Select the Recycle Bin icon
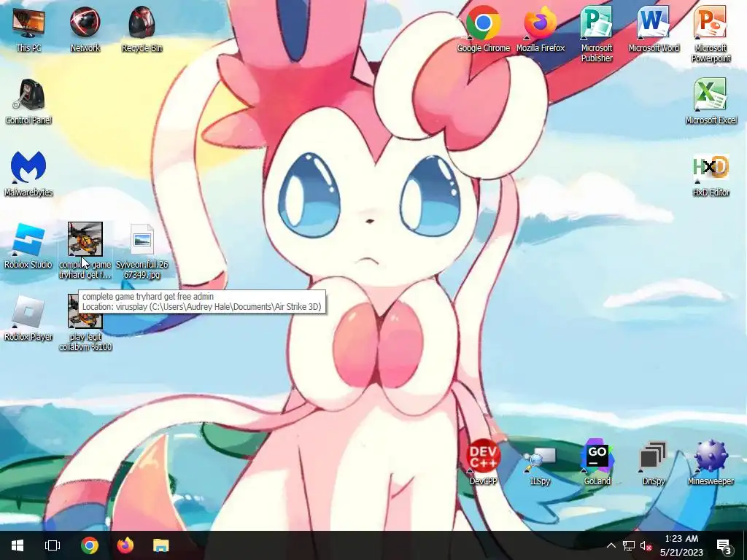This screenshot has width=747, height=560. point(142,29)
